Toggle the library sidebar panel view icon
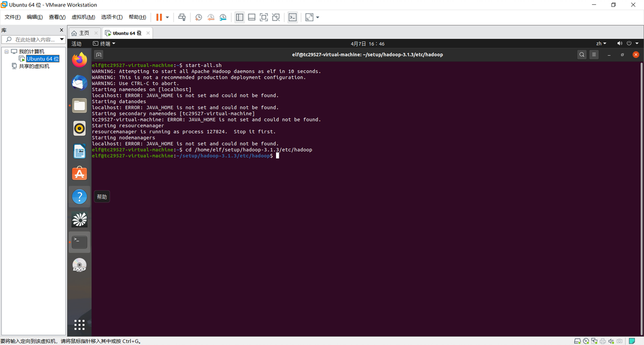The width and height of the screenshot is (644, 345). (x=239, y=17)
